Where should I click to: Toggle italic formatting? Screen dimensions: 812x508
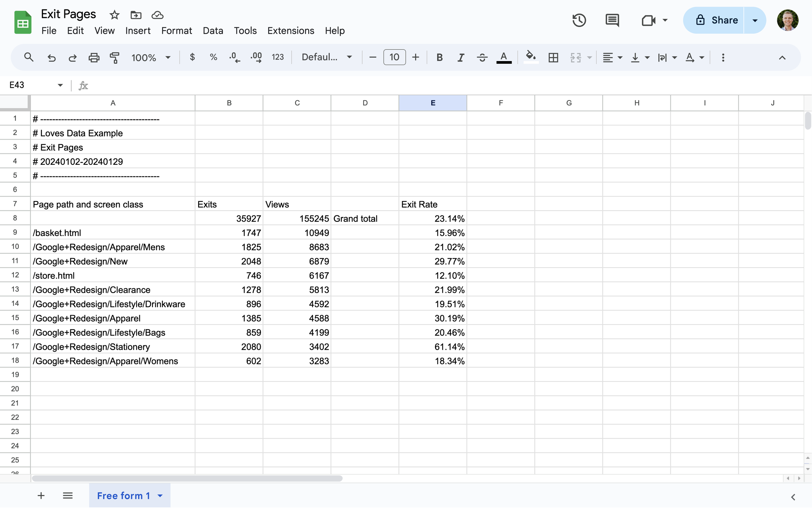coord(460,57)
